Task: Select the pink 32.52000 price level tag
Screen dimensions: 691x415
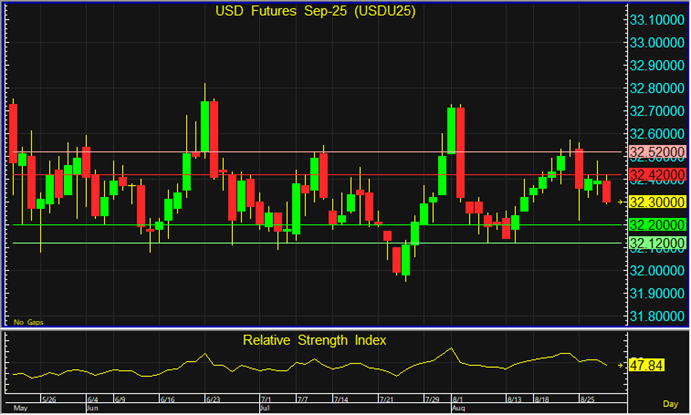Action: click(x=656, y=152)
